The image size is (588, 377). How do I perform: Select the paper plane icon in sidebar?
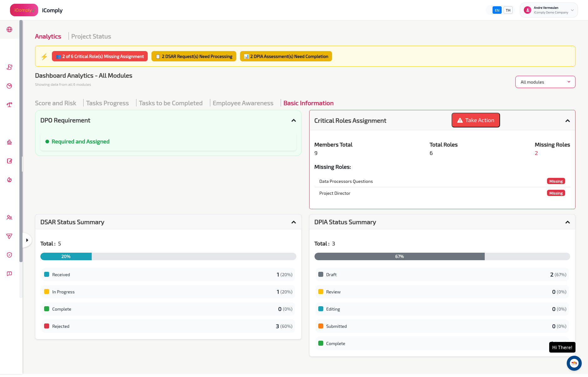tap(9, 236)
